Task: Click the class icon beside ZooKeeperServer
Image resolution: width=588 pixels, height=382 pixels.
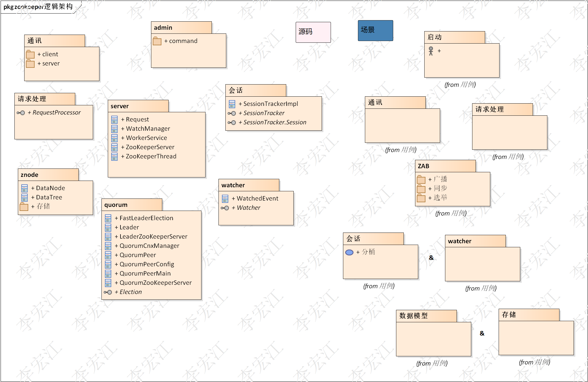Action: 114,147
